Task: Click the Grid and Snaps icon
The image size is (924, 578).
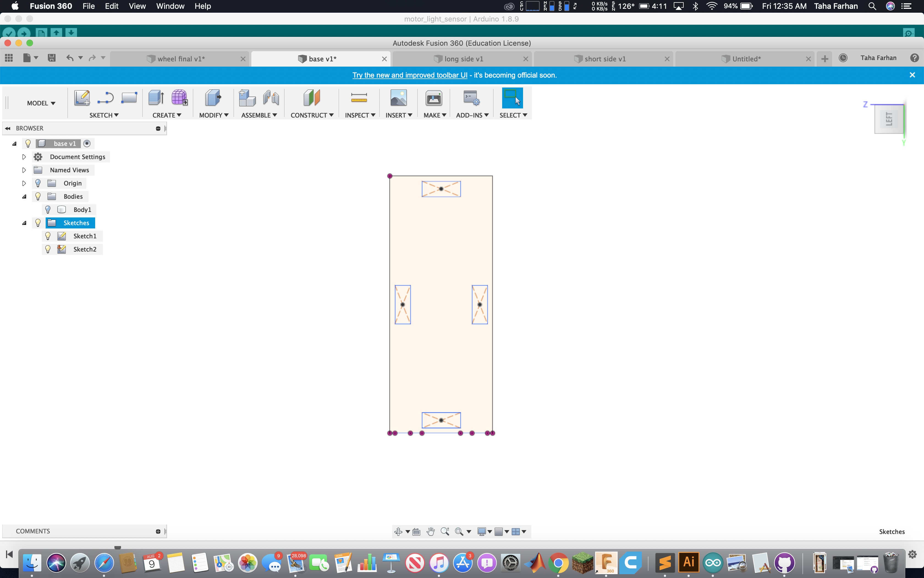Action: 499,531
